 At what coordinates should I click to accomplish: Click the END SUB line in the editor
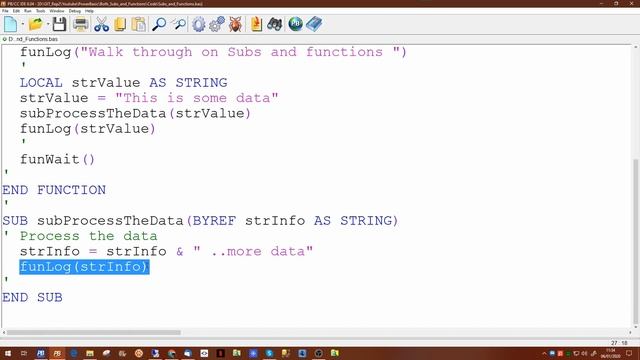click(32, 297)
